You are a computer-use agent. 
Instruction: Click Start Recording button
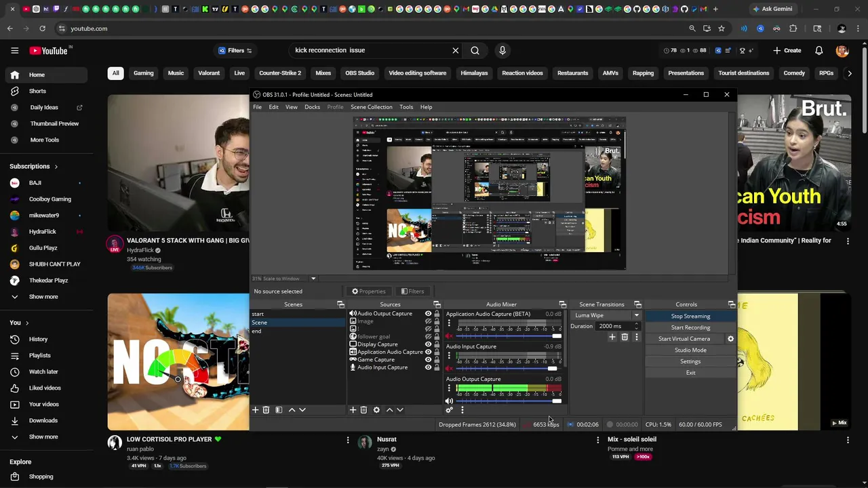690,327
